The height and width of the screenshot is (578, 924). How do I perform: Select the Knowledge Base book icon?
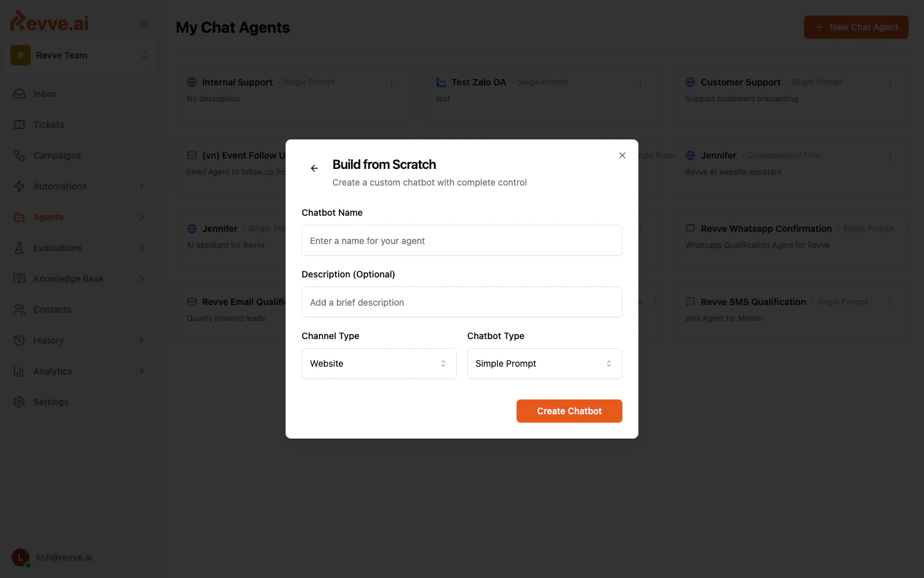click(19, 279)
